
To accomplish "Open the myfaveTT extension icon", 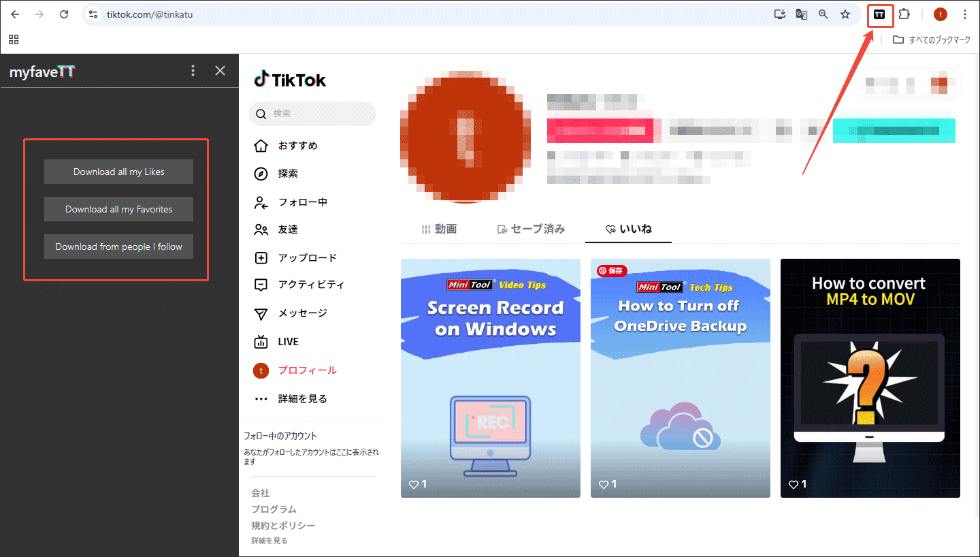I will click(x=880, y=14).
